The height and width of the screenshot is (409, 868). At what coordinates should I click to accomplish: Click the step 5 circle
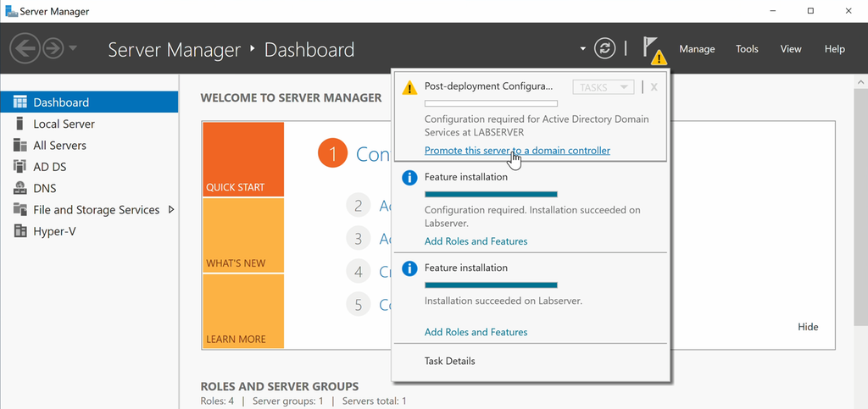click(x=359, y=305)
